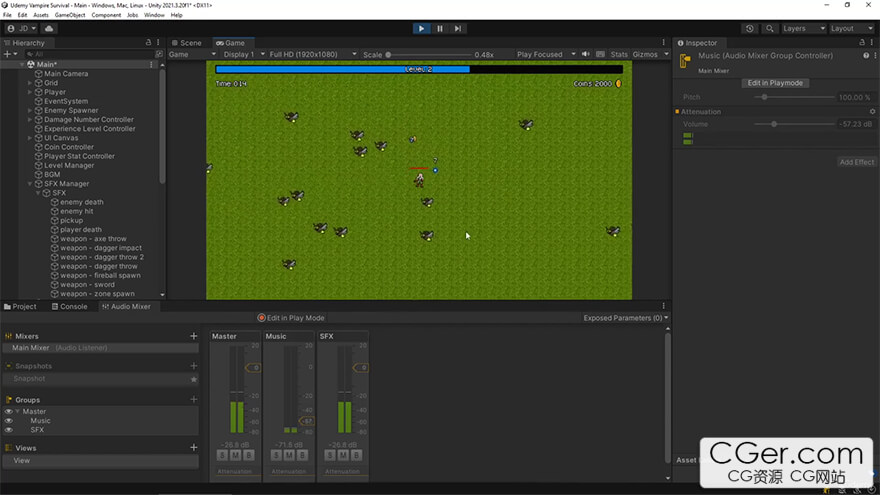The width and height of the screenshot is (880, 495).
Task: Open Audio Mixer panel options kebab
Action: [663, 306]
